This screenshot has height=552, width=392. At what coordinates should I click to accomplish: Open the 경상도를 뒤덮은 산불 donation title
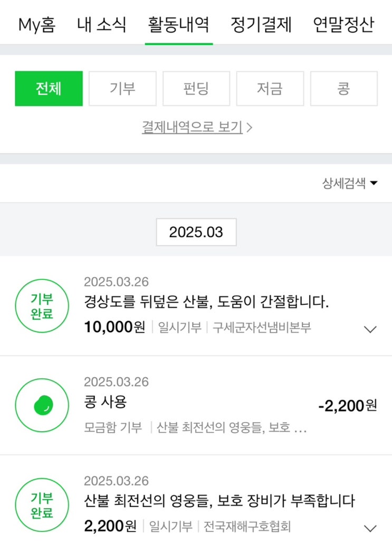tap(206, 302)
